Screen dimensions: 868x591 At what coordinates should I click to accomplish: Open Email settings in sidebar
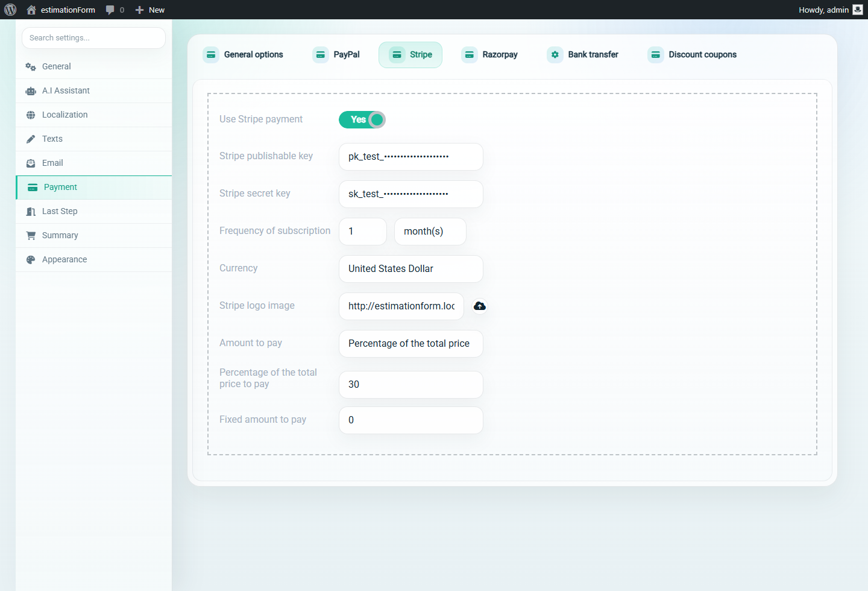pyautogui.click(x=93, y=163)
